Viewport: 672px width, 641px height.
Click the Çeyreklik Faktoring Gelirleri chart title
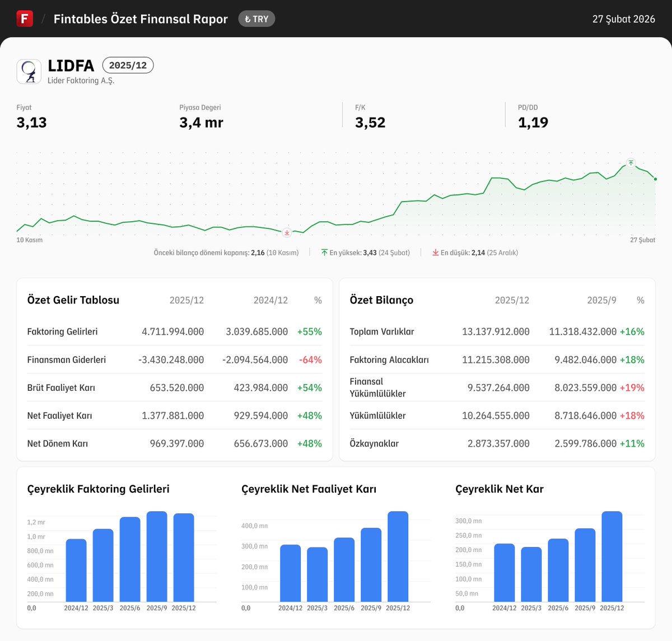coord(99,489)
